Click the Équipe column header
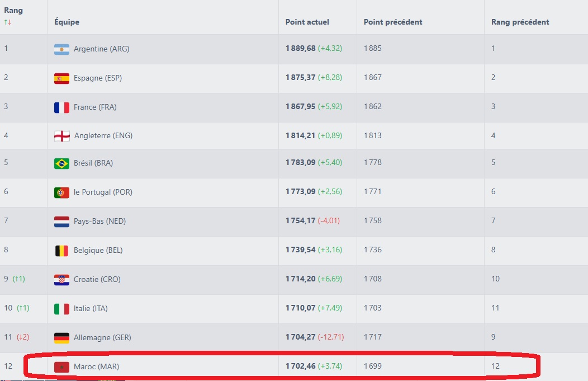This screenshot has height=381, width=588. click(67, 22)
